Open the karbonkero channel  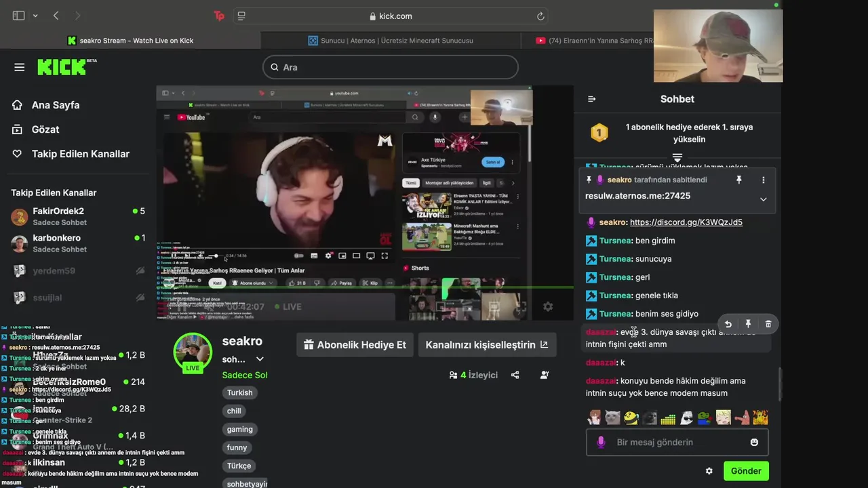point(78,243)
